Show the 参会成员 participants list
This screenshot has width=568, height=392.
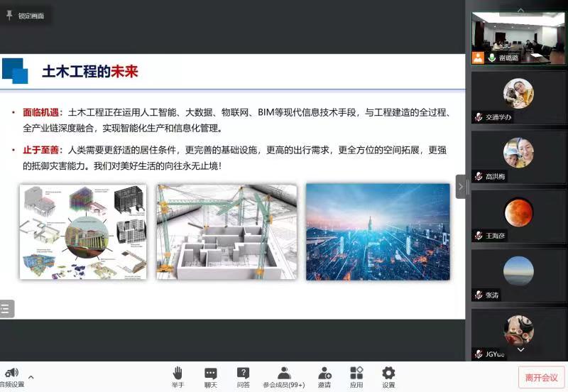point(283,374)
